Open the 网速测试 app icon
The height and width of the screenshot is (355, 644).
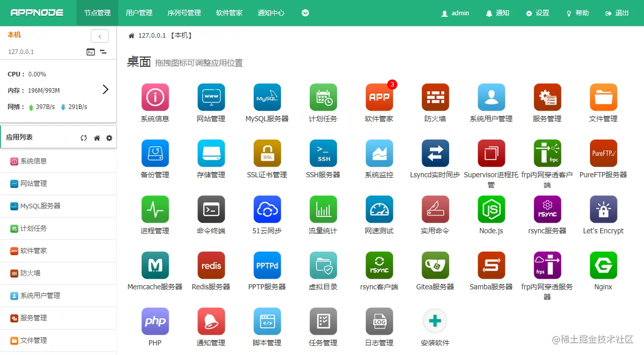pos(379,209)
